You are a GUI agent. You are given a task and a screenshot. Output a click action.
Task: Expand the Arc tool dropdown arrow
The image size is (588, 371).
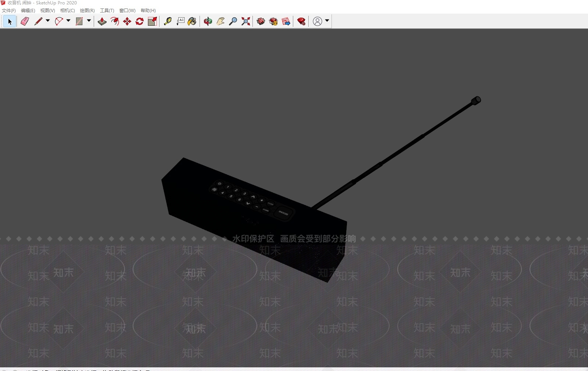click(68, 21)
